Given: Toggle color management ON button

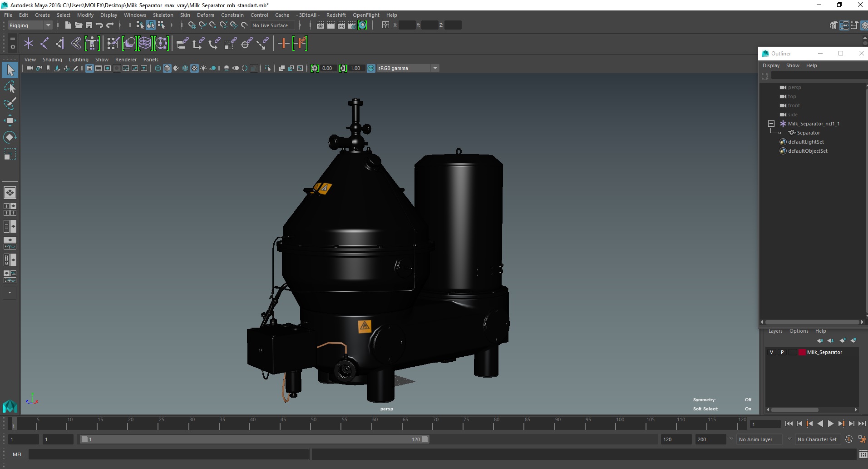Looking at the screenshot, I should [371, 68].
